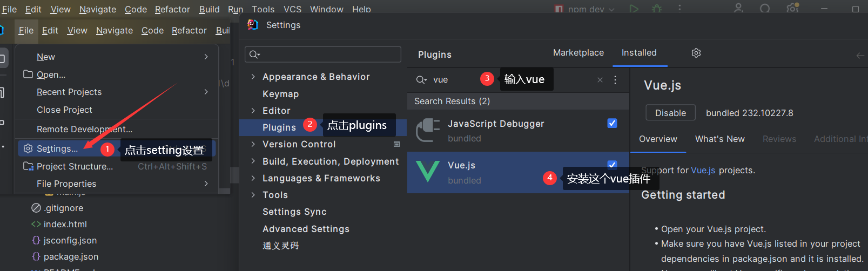Viewport: 868px width, 271px height.
Task: Open the Recent Projects submenu arrow
Action: pyautogui.click(x=206, y=92)
